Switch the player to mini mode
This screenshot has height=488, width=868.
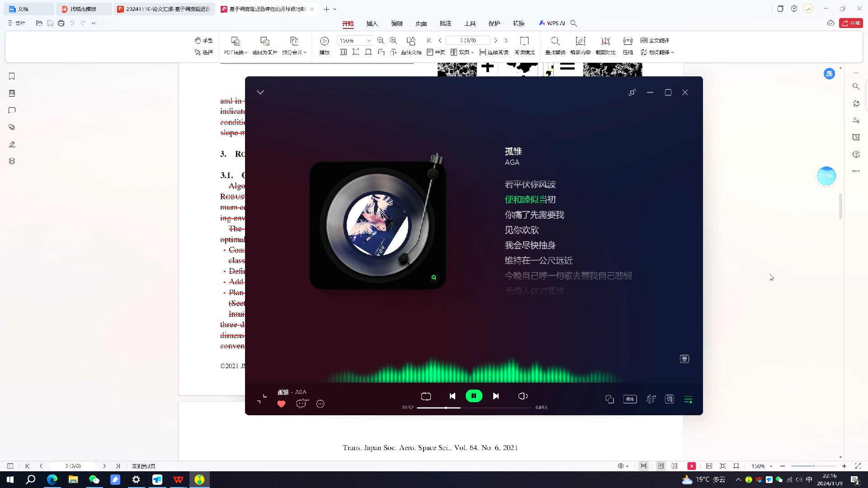click(632, 92)
